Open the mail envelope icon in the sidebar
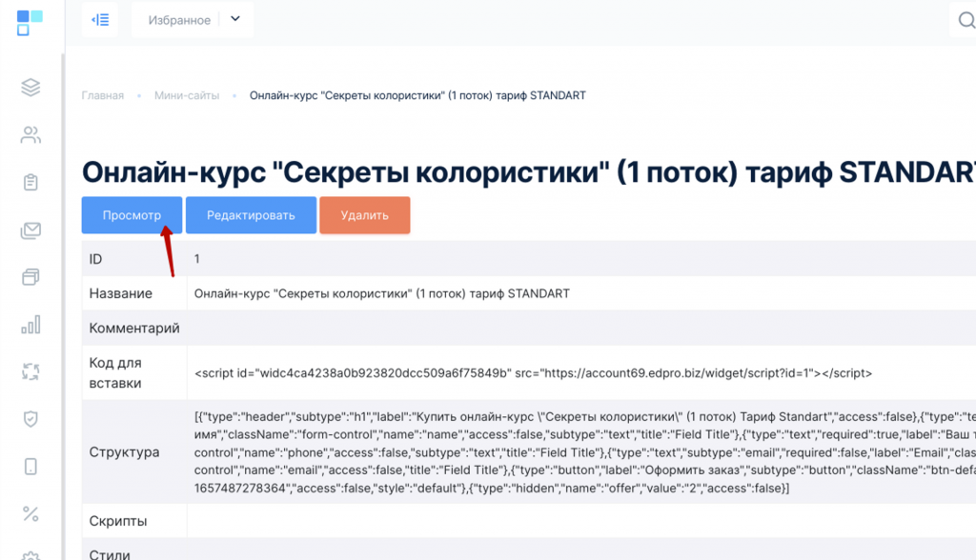The height and width of the screenshot is (560, 976). point(30,230)
